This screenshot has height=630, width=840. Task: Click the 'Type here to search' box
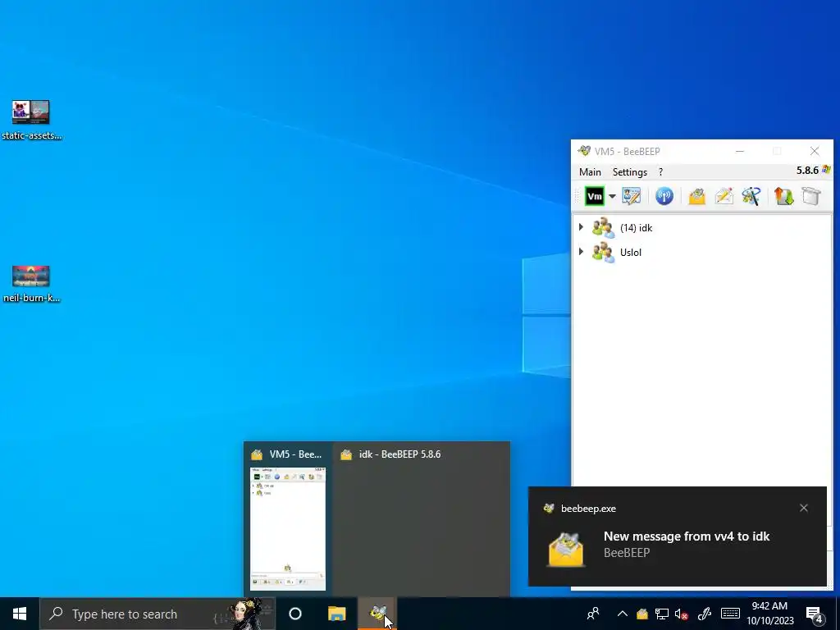coord(157,614)
